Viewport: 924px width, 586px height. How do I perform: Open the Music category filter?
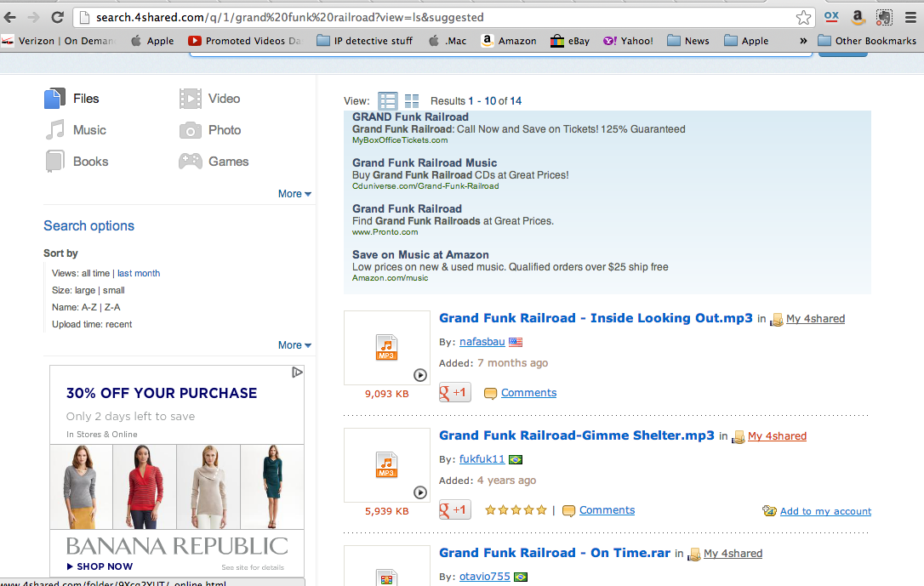tap(87, 129)
